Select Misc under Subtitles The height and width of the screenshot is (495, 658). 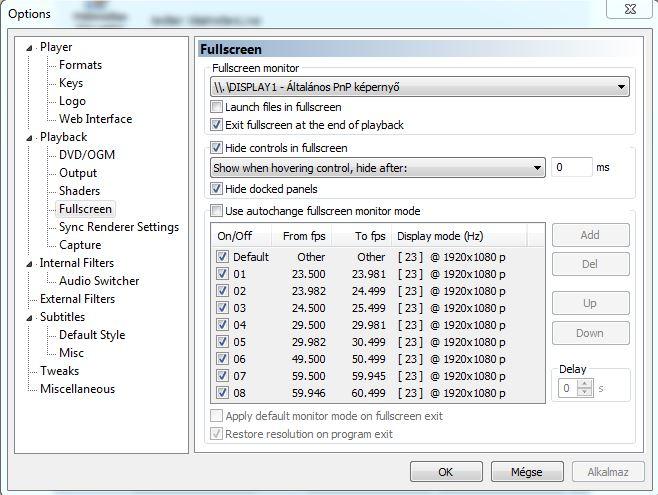click(71, 353)
